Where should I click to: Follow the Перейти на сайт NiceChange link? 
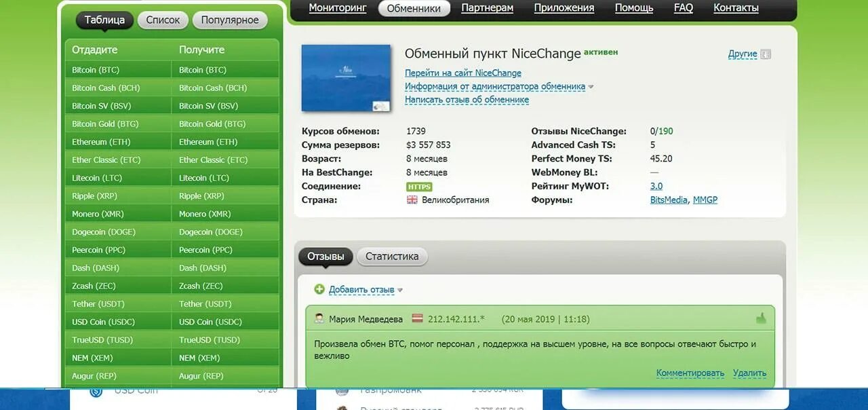pos(463,73)
